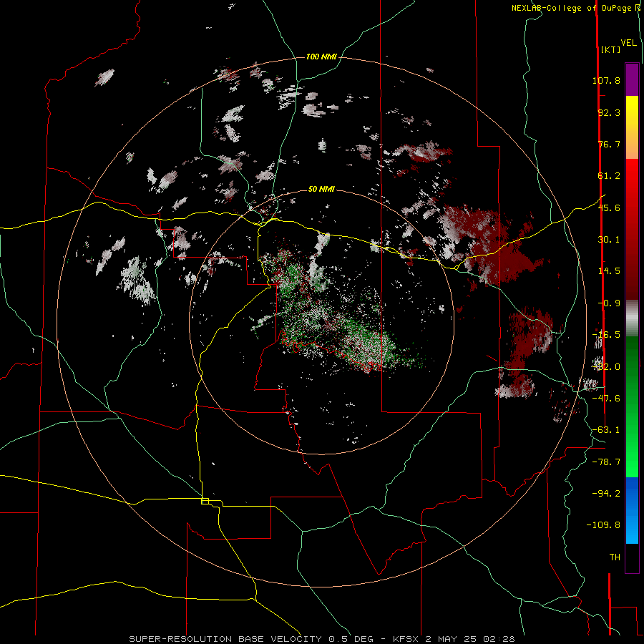644x644 pixels.
Task: Click the 61.2 legend value
Action: [609, 176]
